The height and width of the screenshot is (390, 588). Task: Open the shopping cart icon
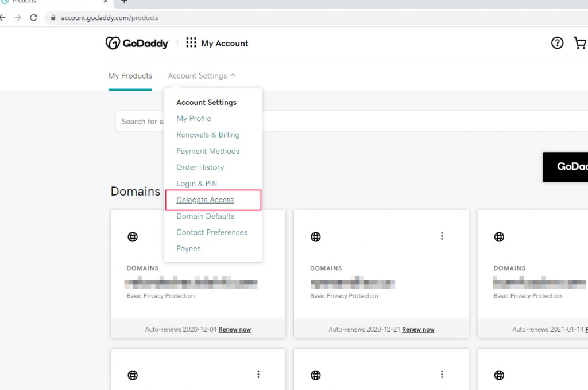pos(580,43)
